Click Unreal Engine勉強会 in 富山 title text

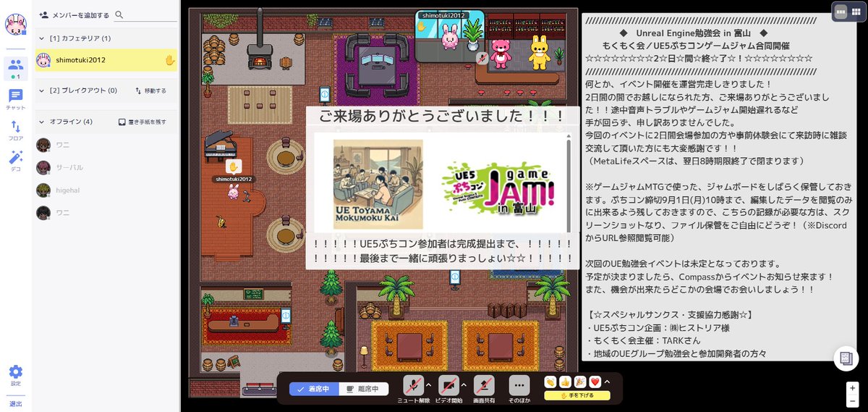click(x=694, y=33)
